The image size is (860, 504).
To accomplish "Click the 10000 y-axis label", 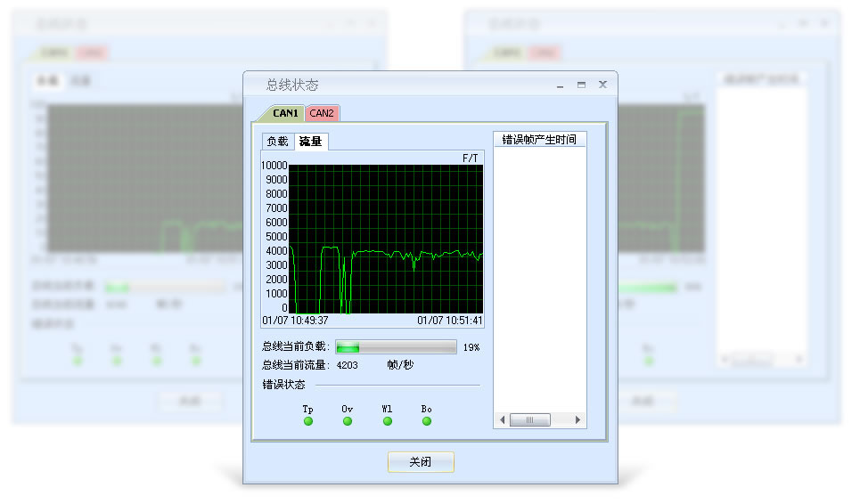I will tap(274, 166).
